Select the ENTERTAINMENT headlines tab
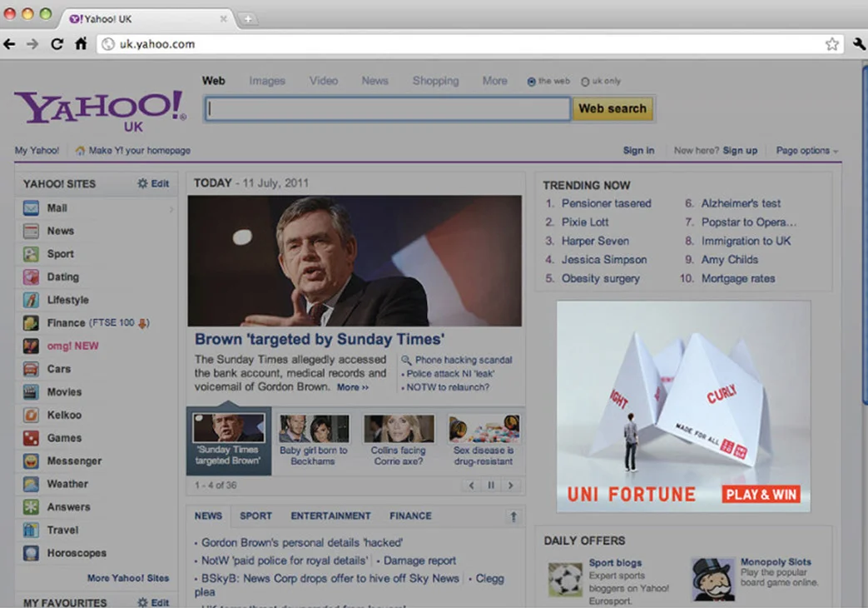 [x=330, y=516]
